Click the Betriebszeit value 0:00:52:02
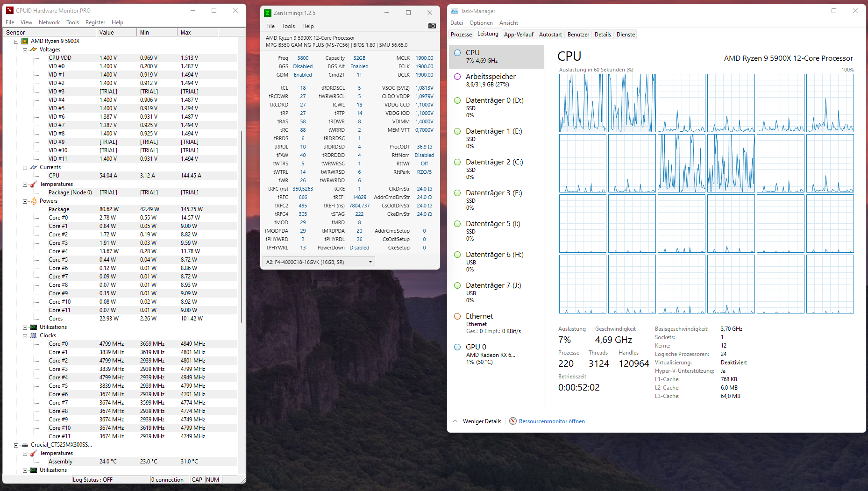 point(579,387)
